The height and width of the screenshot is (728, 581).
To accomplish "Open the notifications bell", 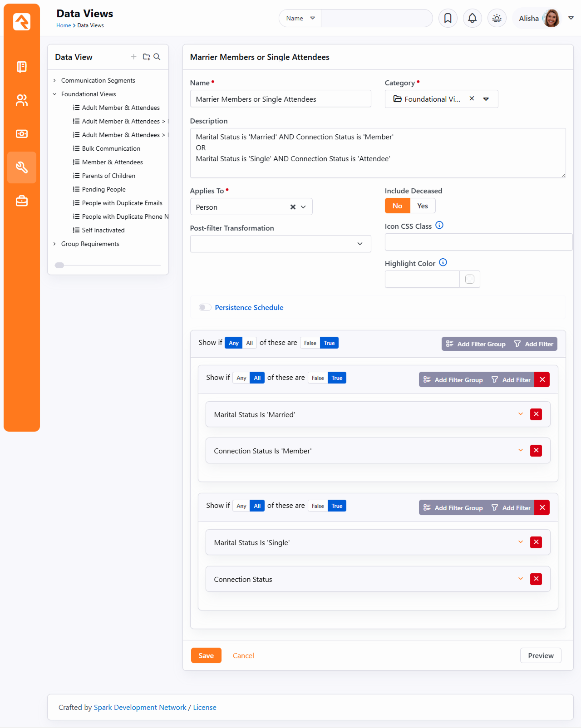I will pyautogui.click(x=472, y=18).
